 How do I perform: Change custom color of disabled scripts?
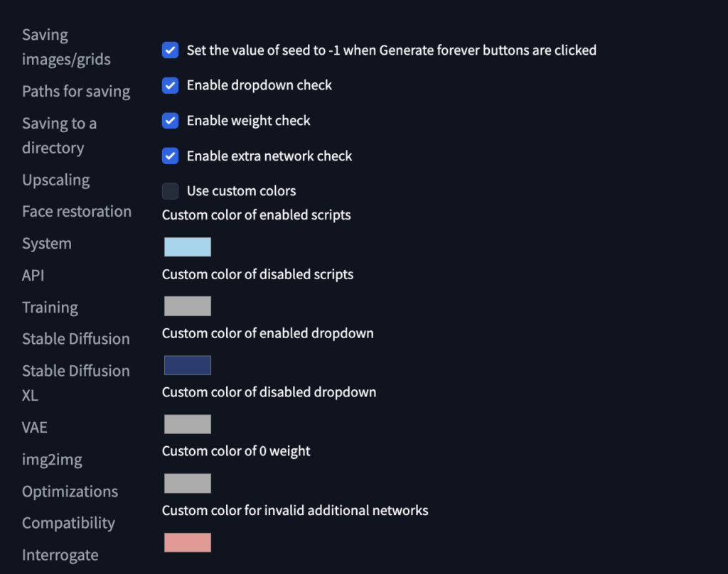(x=187, y=305)
